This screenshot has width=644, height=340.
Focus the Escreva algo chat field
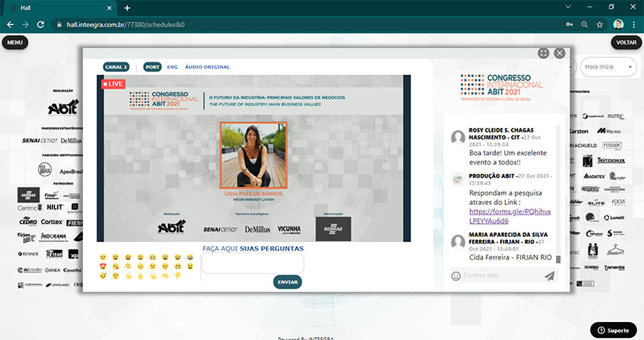pos(502,275)
